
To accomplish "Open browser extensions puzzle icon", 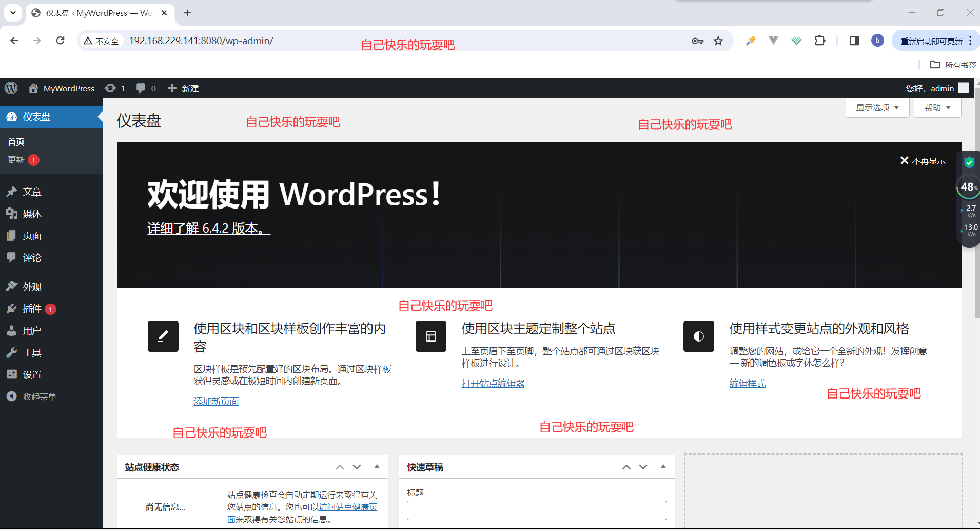I will 820,41.
